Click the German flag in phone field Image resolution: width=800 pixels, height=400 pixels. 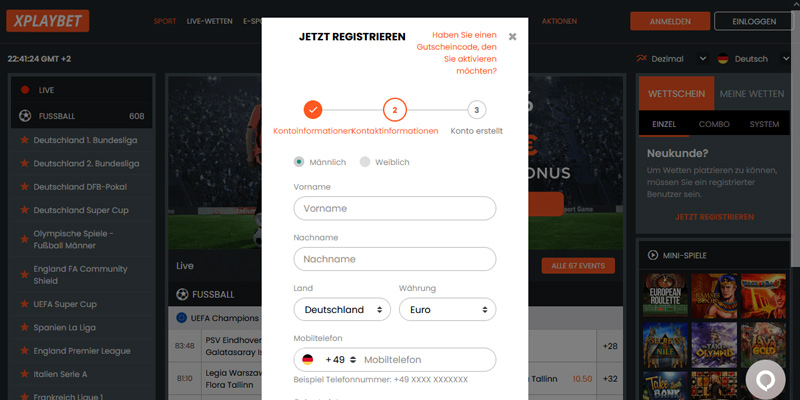point(308,360)
